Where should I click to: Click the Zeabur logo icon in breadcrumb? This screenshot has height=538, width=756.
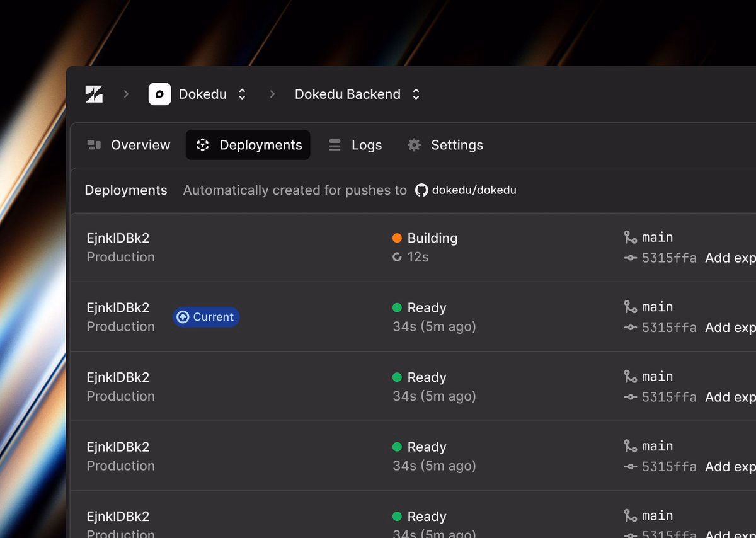click(94, 94)
